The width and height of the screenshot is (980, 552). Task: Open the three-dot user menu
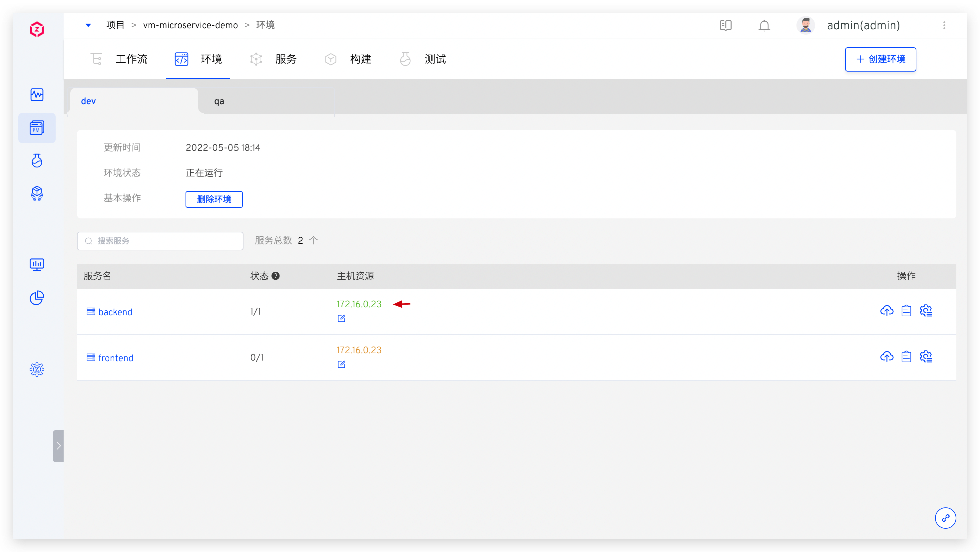944,26
